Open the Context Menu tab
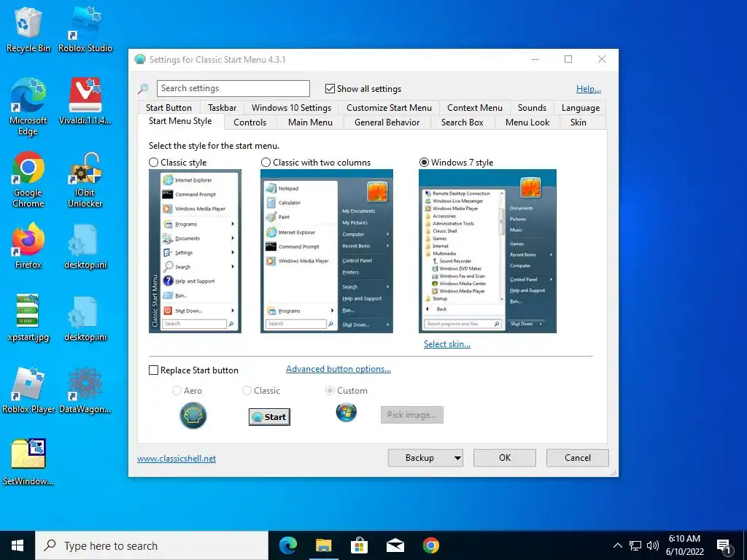The width and height of the screenshot is (747, 560). click(474, 108)
